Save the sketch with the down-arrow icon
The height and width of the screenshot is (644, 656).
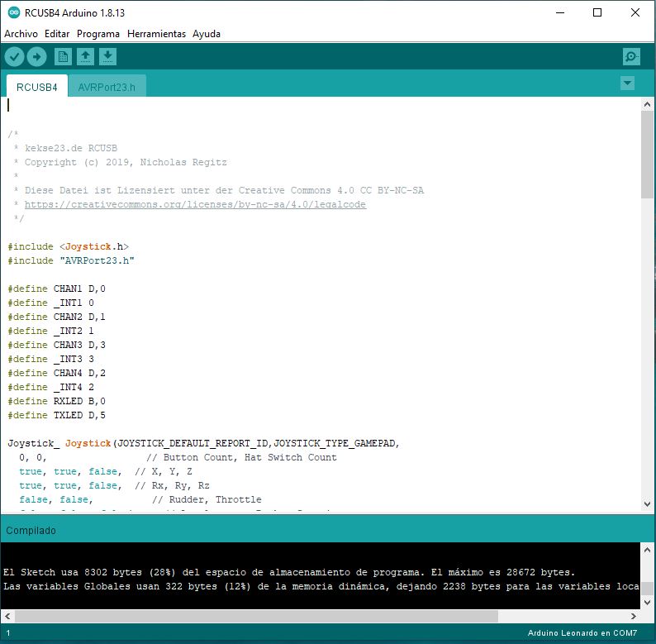pyautogui.click(x=107, y=56)
